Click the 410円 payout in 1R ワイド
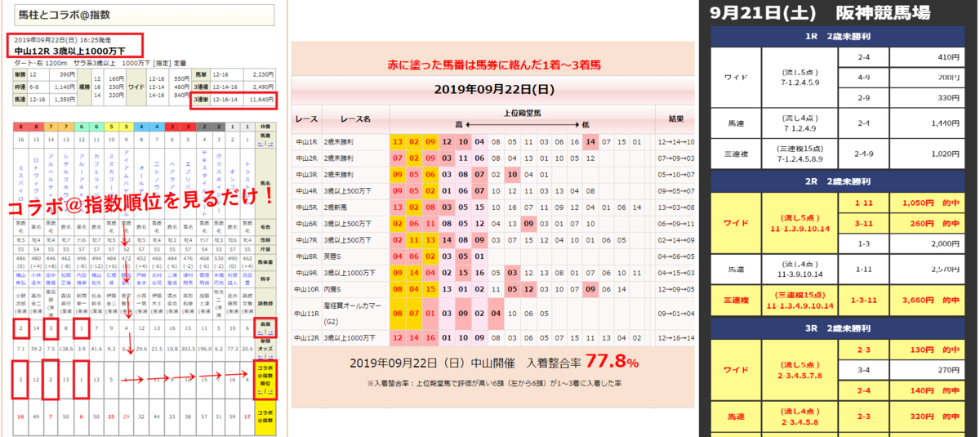The width and height of the screenshot is (980, 437). (x=949, y=57)
